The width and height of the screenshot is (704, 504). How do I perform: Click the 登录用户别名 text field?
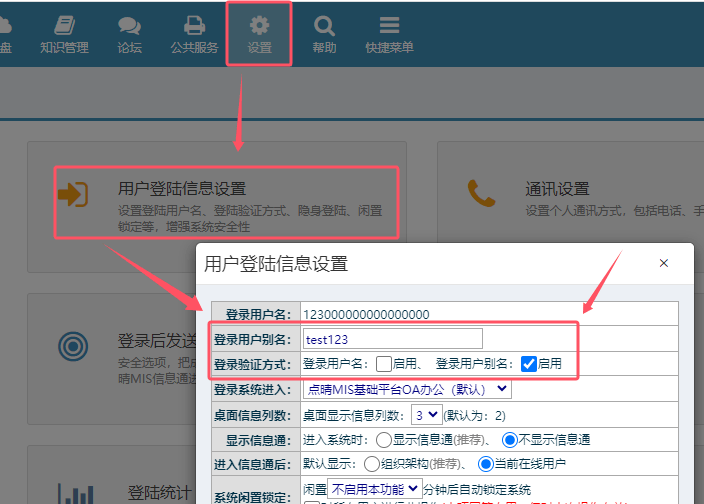pos(392,339)
